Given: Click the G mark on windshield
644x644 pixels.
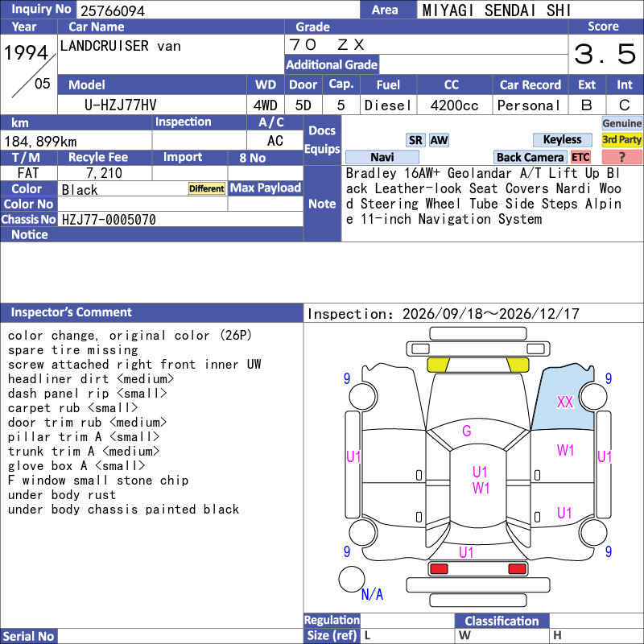Looking at the screenshot, I should 467,431.
